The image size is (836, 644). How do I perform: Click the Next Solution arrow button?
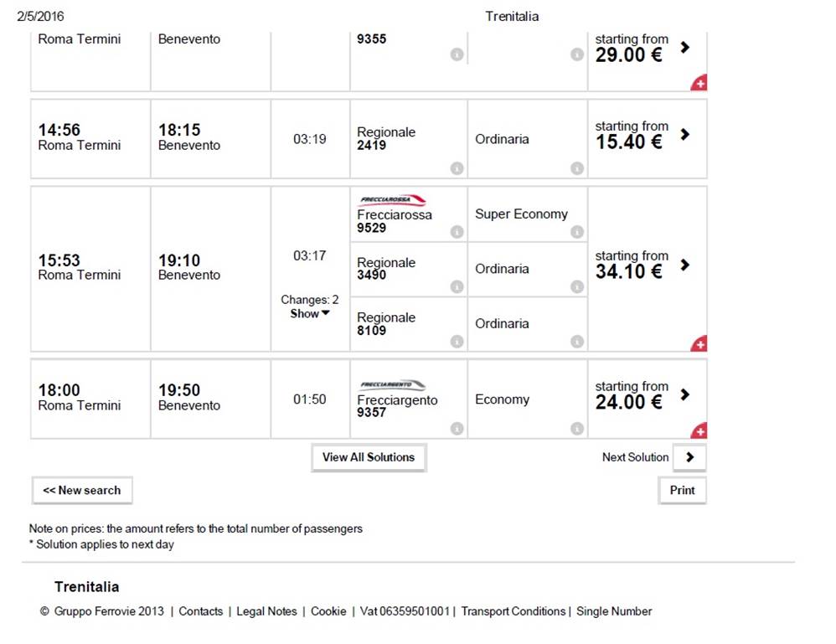689,457
